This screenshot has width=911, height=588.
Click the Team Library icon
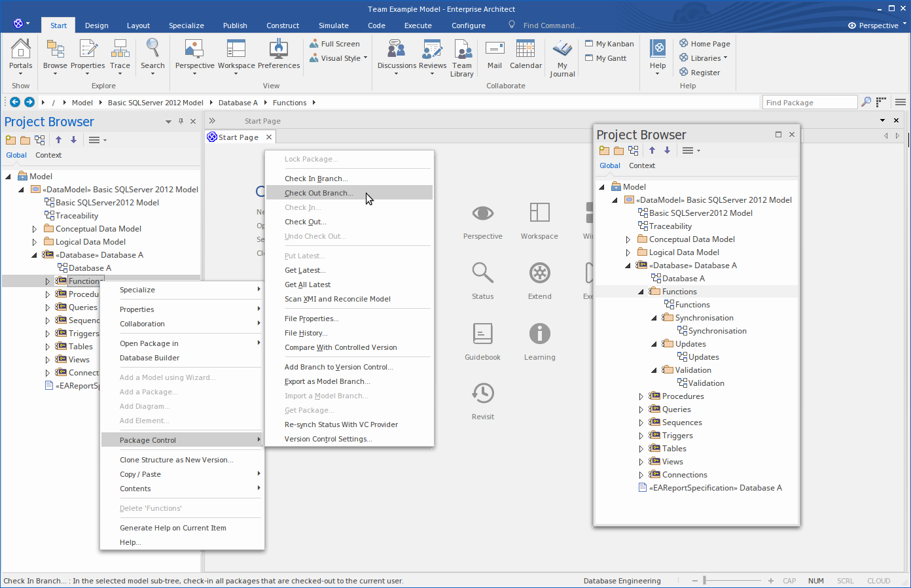coord(462,58)
